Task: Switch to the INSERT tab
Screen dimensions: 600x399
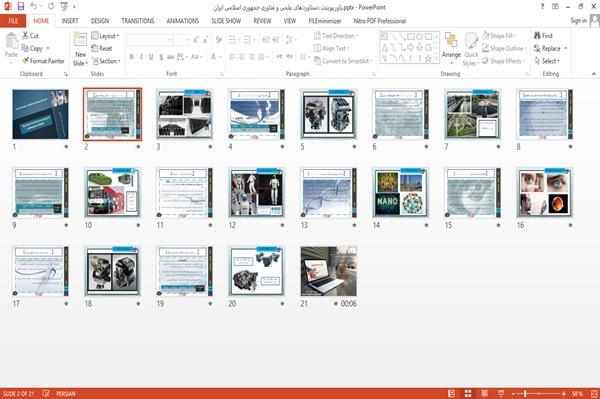Action: (x=70, y=21)
